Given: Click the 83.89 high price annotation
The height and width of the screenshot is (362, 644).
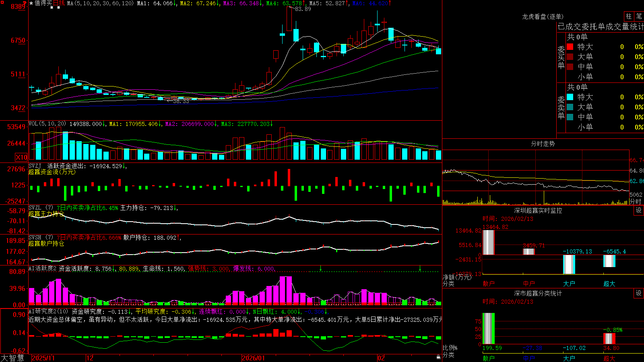Looking at the screenshot, I should (303, 9).
